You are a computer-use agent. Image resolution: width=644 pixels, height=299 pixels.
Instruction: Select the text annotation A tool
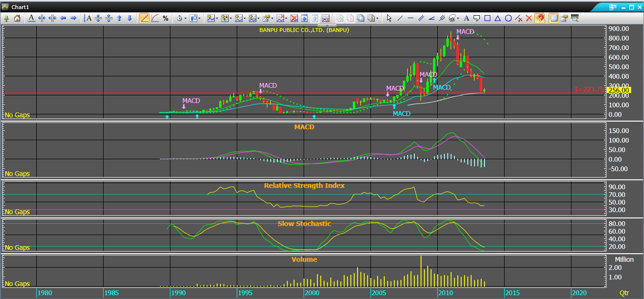click(466, 18)
